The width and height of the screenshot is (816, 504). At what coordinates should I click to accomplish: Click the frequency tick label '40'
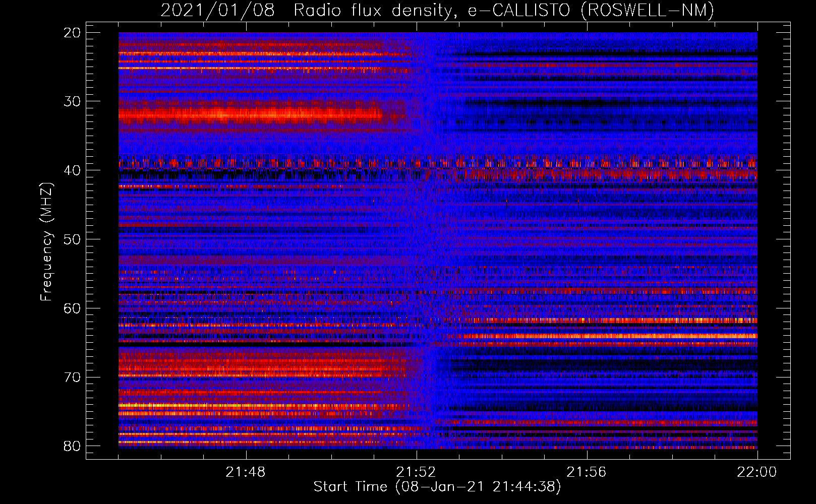73,170
